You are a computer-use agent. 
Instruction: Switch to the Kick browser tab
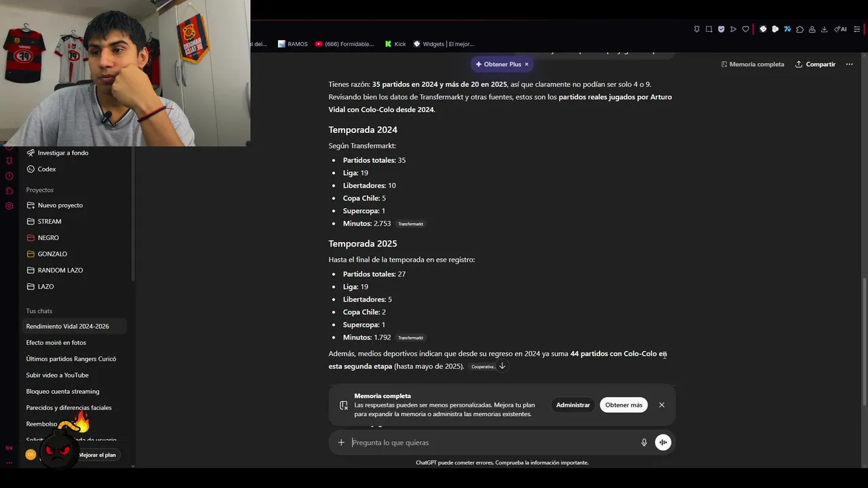pyautogui.click(x=395, y=44)
